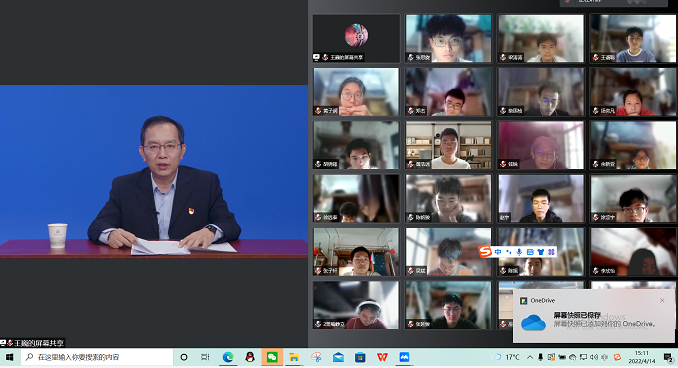Viewport: 678px width, 368px height.
Task: Launch WPS Office from taskbar
Action: pos(382,357)
